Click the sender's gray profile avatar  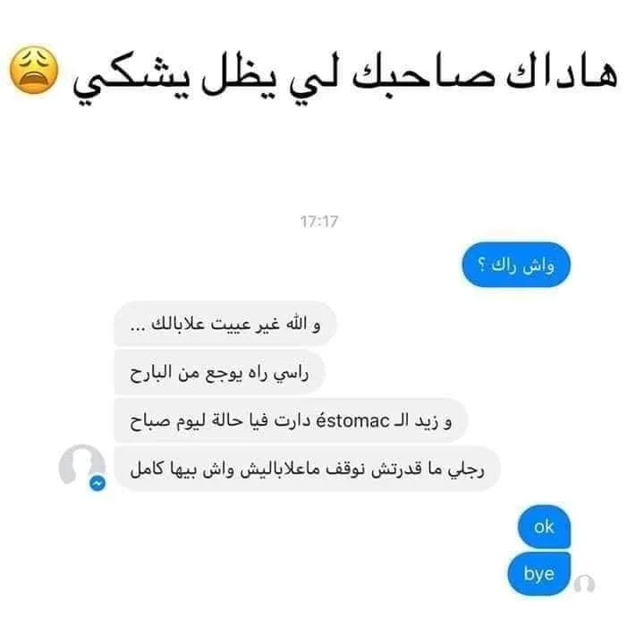pos(81,467)
